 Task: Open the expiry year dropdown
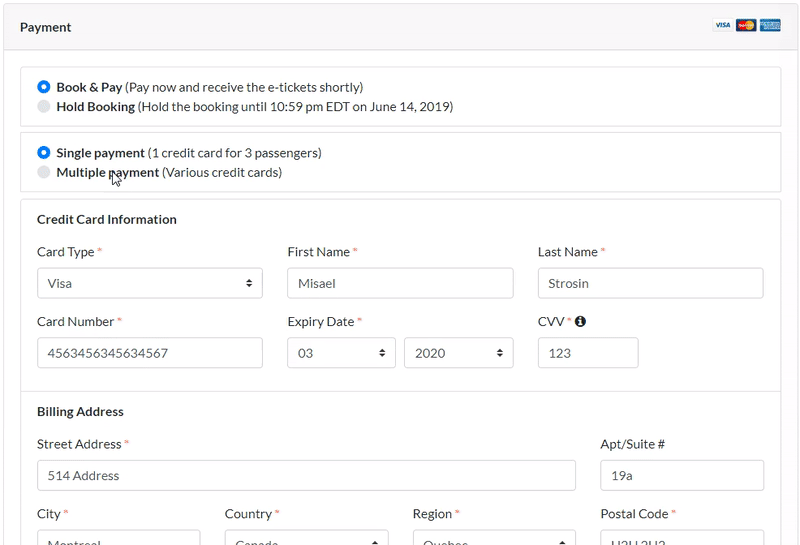pos(458,353)
